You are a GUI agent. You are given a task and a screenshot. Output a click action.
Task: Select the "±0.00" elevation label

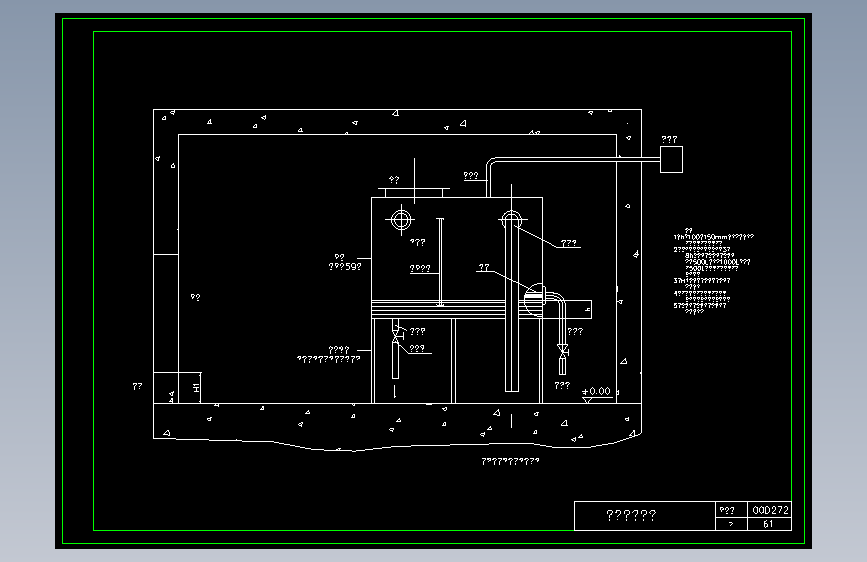[x=596, y=391]
